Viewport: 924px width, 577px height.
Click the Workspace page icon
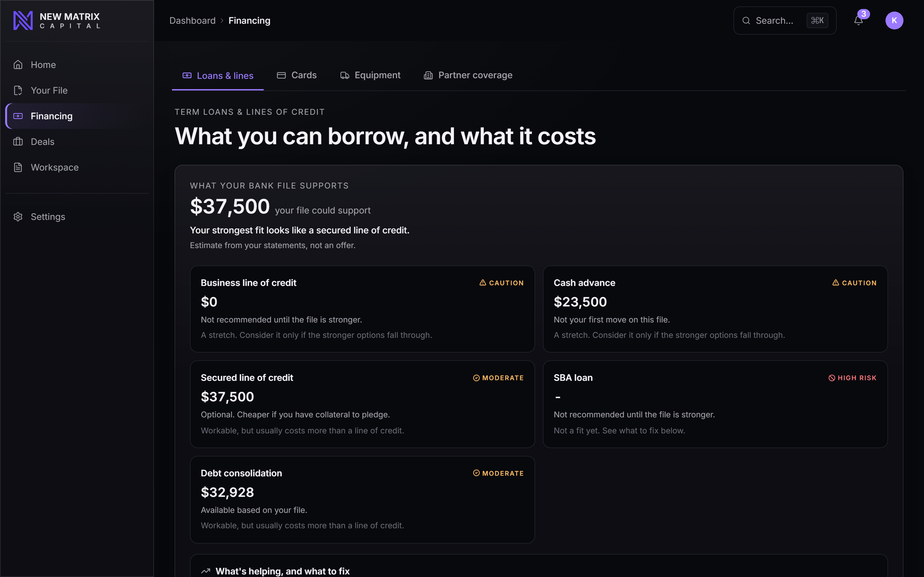click(x=18, y=167)
